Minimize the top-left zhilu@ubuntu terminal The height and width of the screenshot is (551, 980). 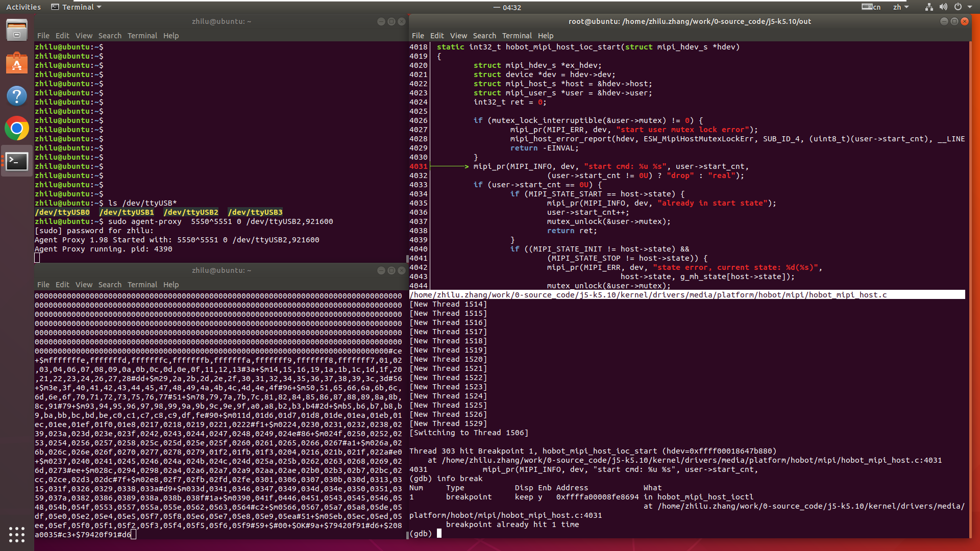(381, 21)
